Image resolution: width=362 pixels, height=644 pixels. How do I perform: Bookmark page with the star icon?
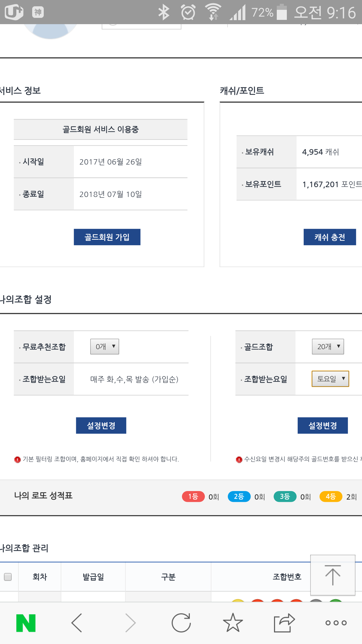[233, 623]
